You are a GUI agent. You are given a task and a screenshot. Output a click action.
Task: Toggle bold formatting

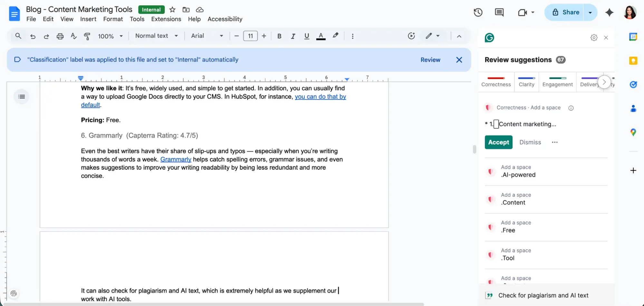click(x=279, y=36)
